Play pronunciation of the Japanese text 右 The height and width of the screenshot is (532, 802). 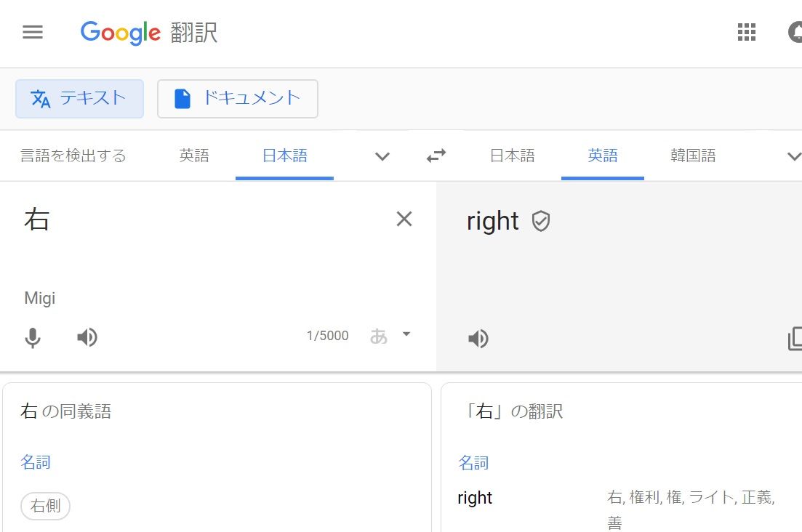(x=87, y=336)
